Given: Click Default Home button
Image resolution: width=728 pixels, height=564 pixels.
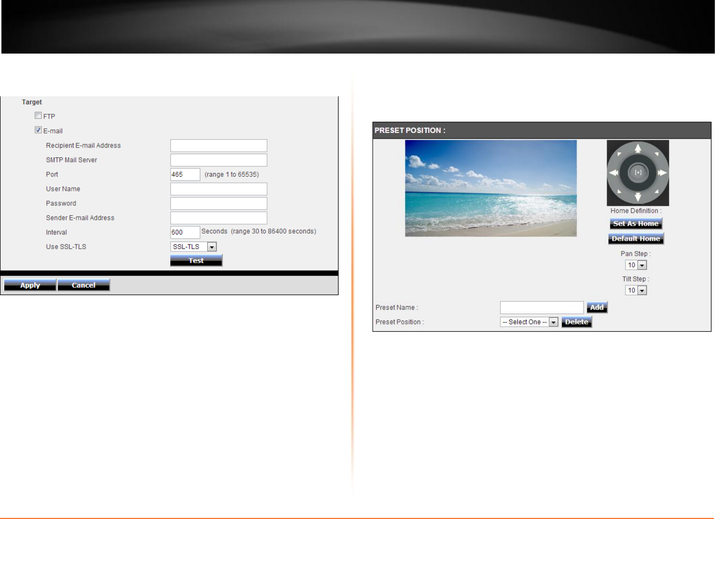Looking at the screenshot, I should (x=636, y=239).
